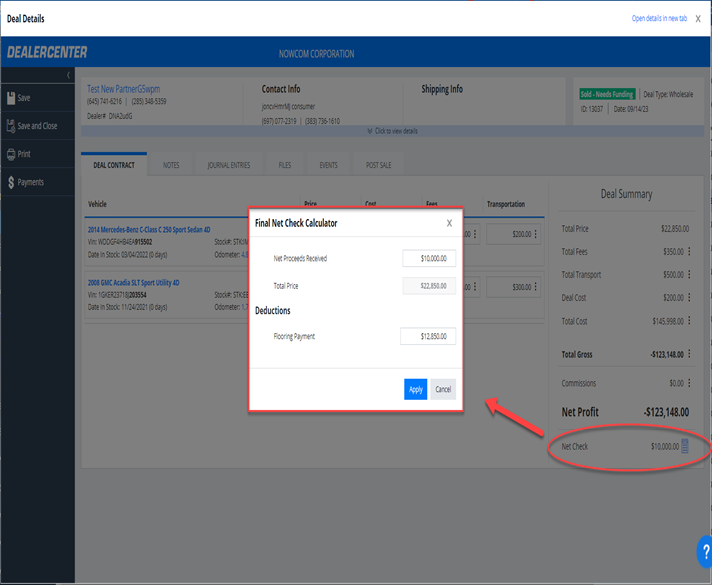Click Mercedes odometer value link
This screenshot has height=585, width=712.
(245, 255)
